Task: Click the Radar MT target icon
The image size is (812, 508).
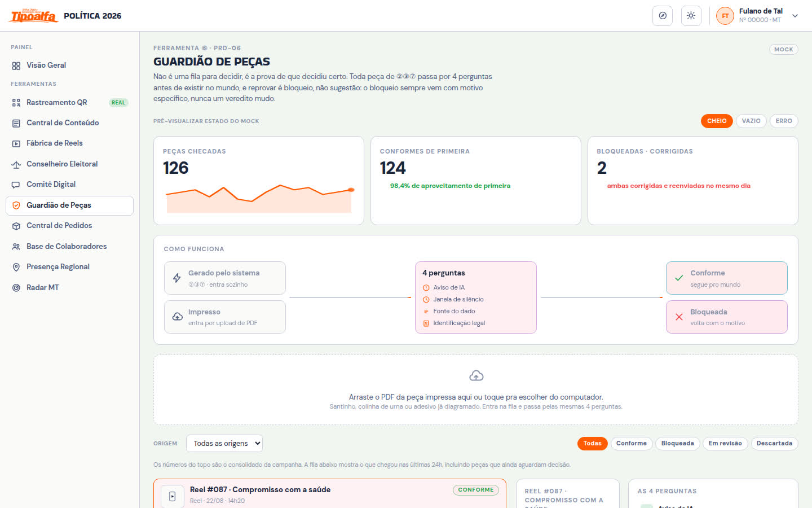Action: click(x=16, y=288)
